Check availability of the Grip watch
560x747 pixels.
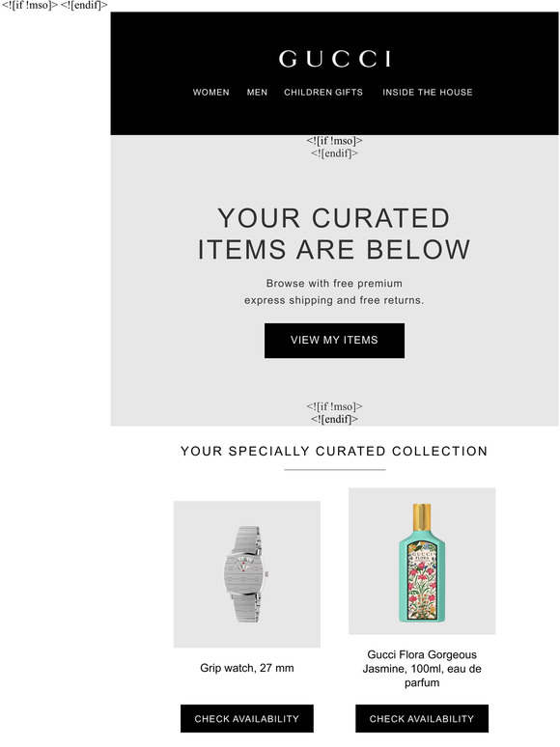click(x=247, y=718)
